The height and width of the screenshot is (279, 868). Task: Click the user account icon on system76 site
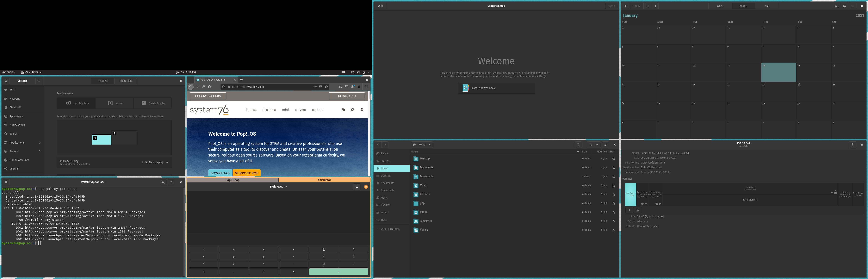tap(362, 110)
